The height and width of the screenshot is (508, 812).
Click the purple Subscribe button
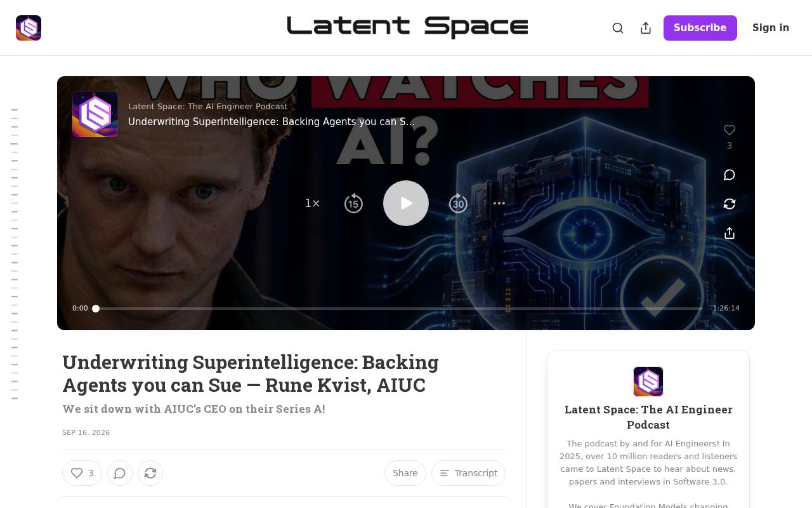[700, 28]
